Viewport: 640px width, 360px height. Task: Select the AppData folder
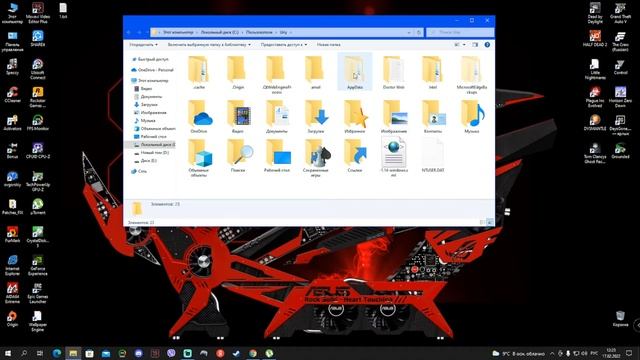(x=355, y=72)
